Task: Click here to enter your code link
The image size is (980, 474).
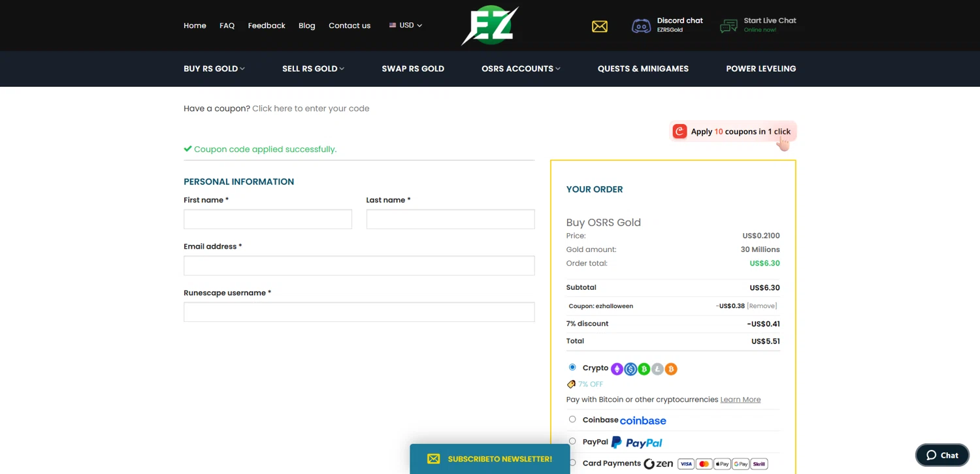Action: 310,108
